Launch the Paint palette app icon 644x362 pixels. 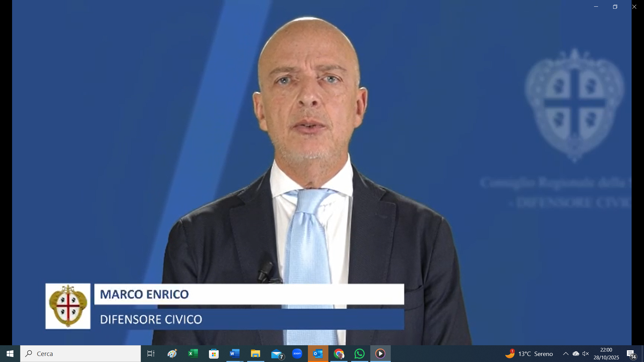(x=172, y=354)
